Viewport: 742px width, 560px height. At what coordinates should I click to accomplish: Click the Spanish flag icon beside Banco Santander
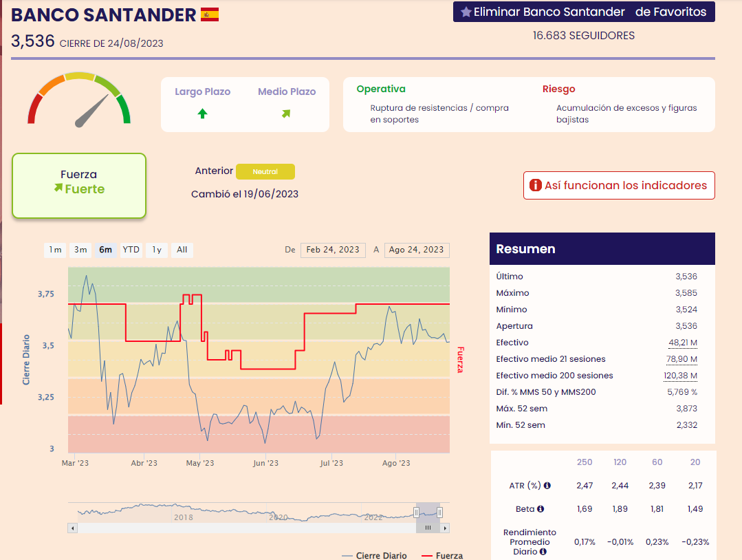210,14
